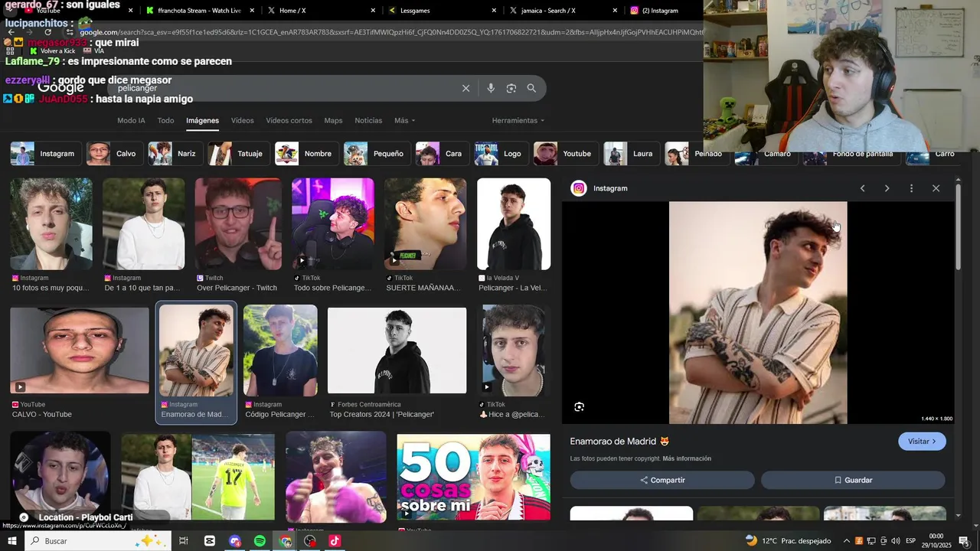This screenshot has height=551, width=980.
Task: Open CapCut from the taskbar
Action: 210,541
